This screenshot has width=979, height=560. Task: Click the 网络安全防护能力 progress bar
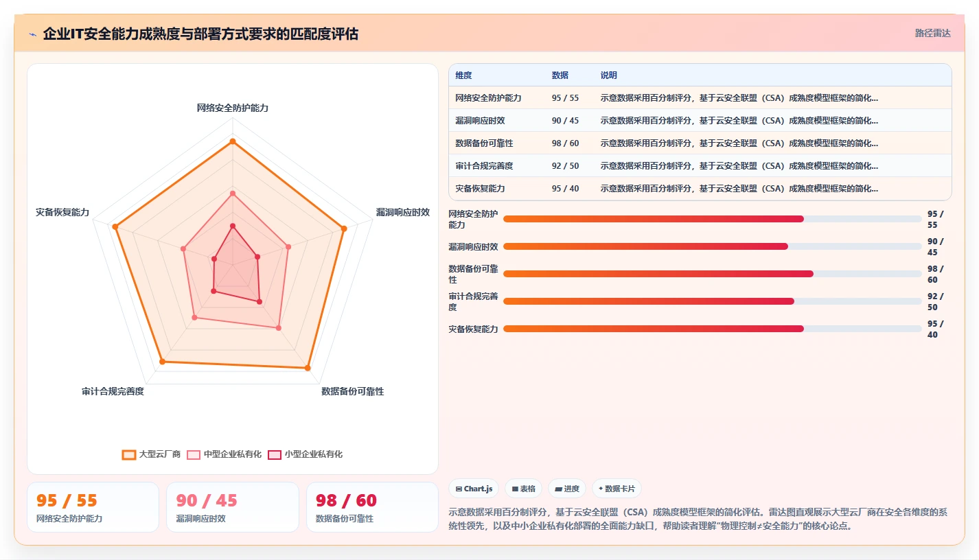pos(712,219)
